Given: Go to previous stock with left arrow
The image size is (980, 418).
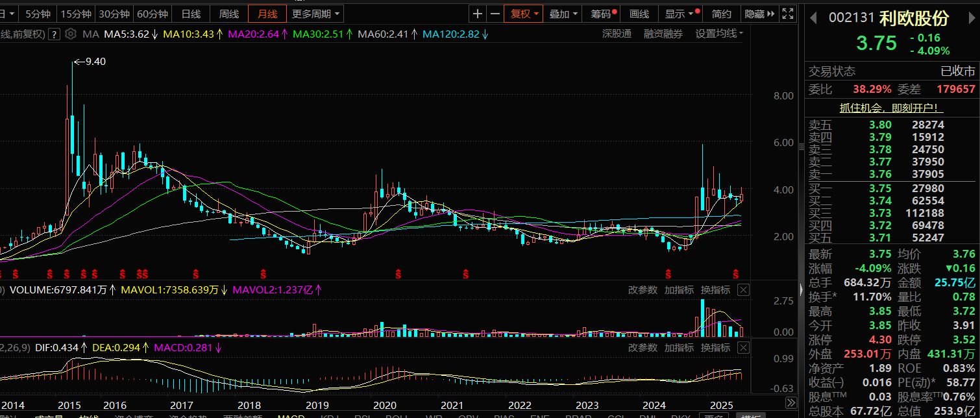Looking at the screenshot, I should (x=813, y=18).
